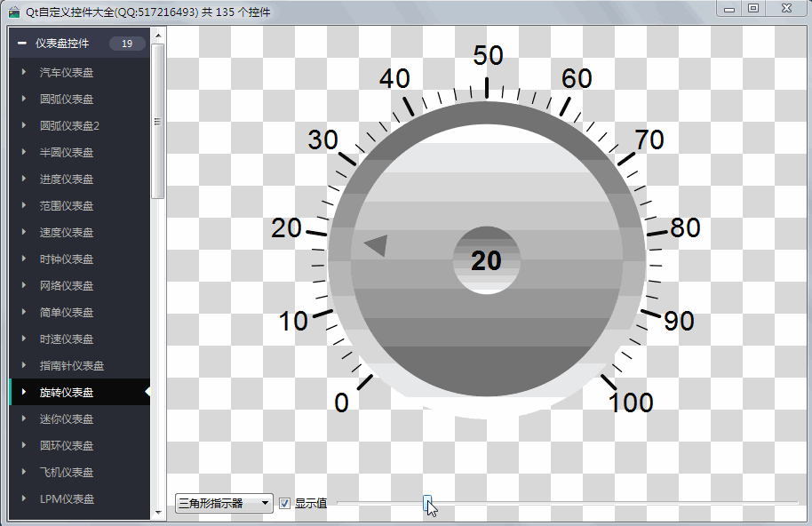Expand arrow beside 进度仪表盘
812x526 pixels.
coord(24,179)
